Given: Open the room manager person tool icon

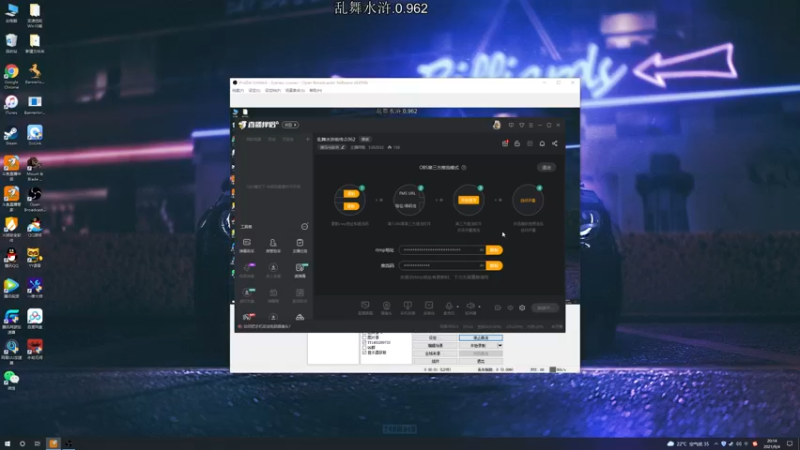Looking at the screenshot, I should click(273, 245).
